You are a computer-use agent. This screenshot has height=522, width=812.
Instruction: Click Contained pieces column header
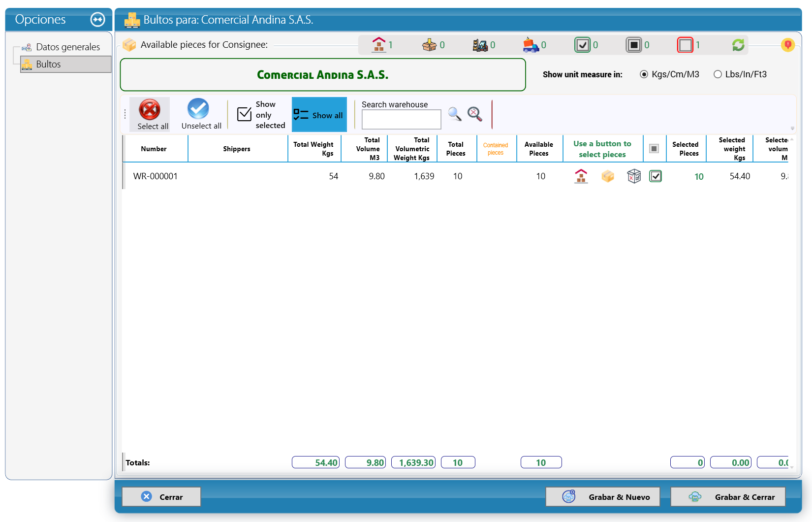pyautogui.click(x=496, y=149)
